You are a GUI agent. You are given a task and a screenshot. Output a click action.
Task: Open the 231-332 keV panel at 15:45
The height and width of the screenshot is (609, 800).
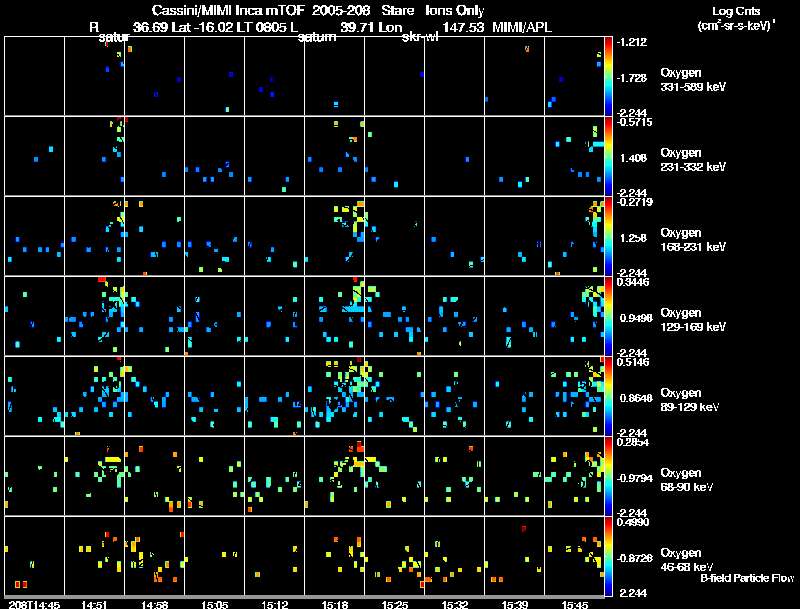(x=574, y=156)
